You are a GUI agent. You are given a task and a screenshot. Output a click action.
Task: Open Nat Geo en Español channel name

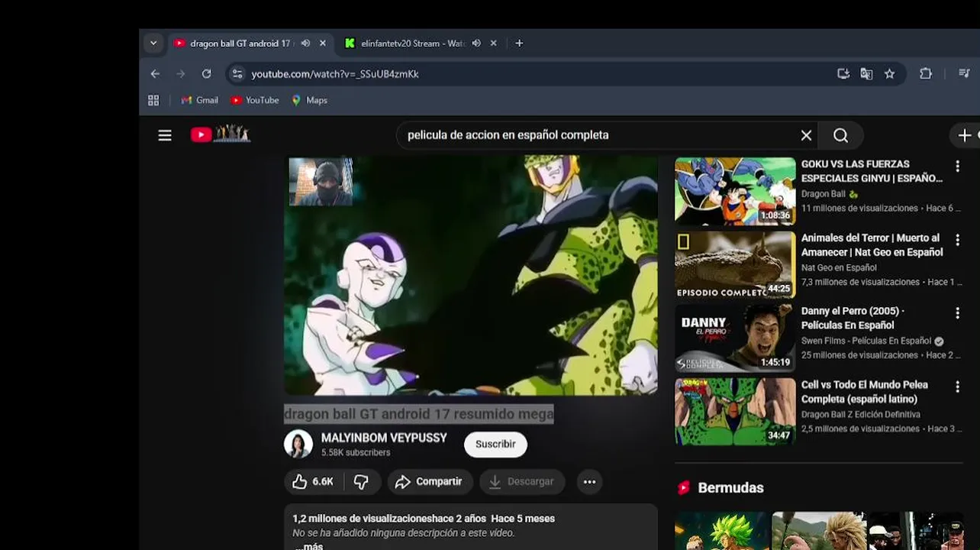839,267
